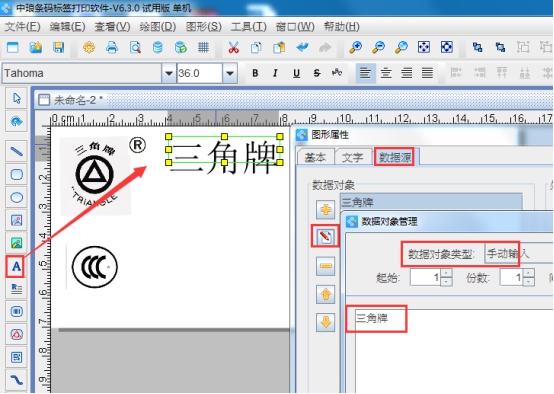Image resolution: width=554 pixels, height=394 pixels.
Task: Remove data object with minus icon
Action: coord(325,265)
